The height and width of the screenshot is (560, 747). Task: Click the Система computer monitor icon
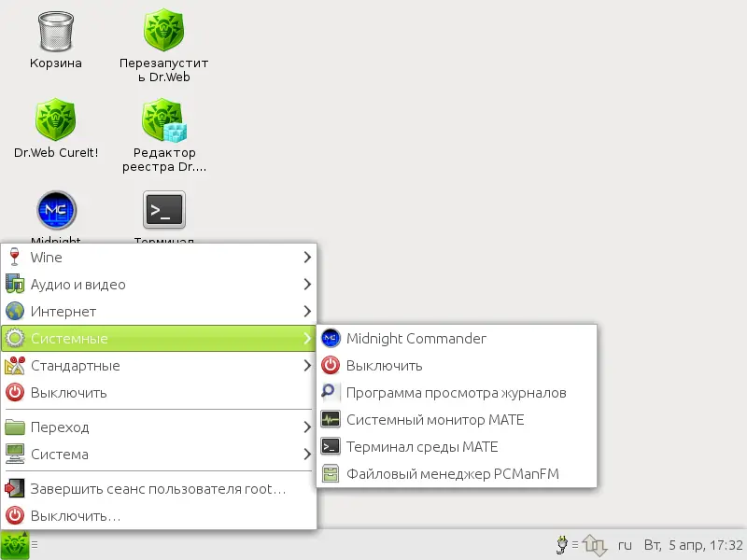coord(15,455)
